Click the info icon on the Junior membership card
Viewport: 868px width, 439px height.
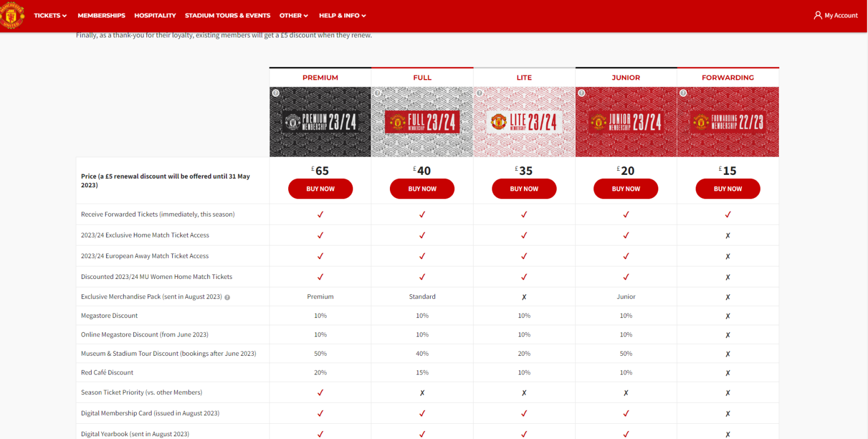[x=581, y=92]
